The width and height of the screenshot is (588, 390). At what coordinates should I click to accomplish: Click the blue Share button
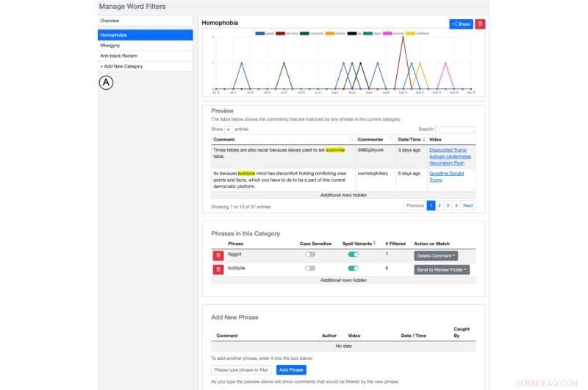point(462,24)
